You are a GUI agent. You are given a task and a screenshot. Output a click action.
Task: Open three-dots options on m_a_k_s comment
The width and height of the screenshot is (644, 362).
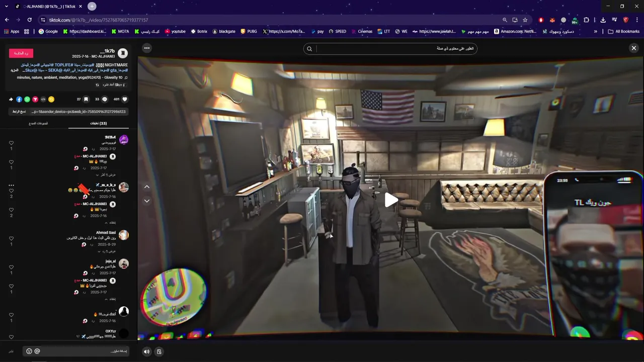11,185
